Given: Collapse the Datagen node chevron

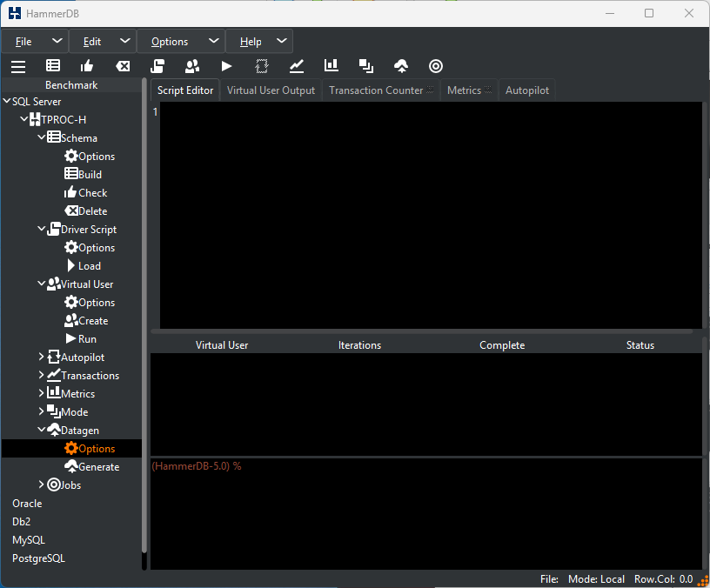Looking at the screenshot, I should 41,430.
